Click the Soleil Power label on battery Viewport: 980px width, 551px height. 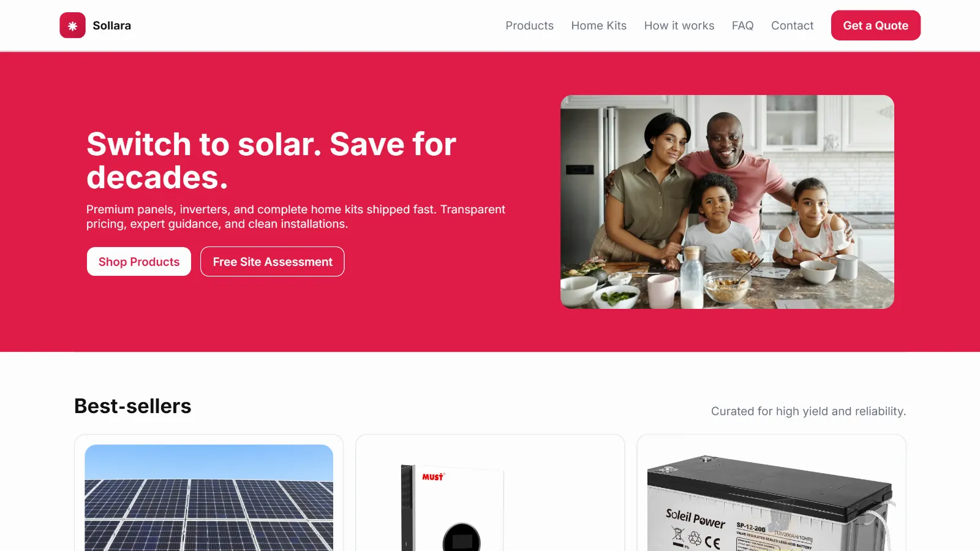(695, 519)
